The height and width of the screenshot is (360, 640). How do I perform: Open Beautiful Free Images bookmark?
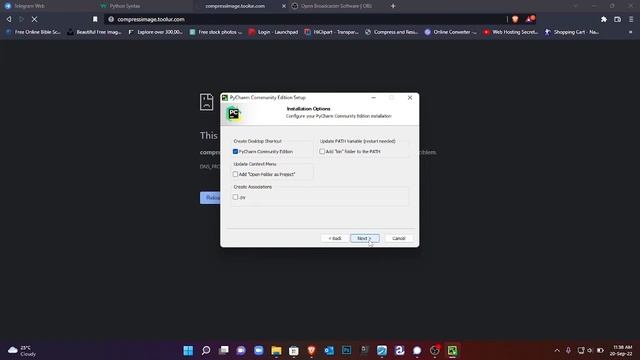[x=95, y=32]
